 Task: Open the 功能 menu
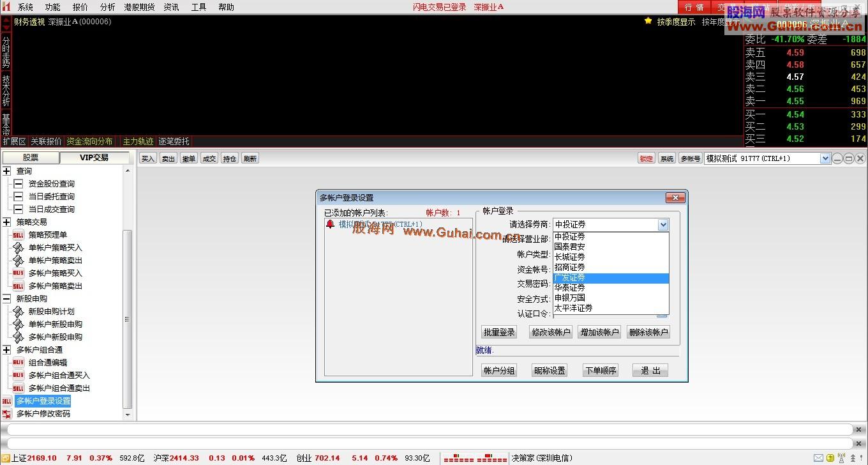(x=53, y=7)
